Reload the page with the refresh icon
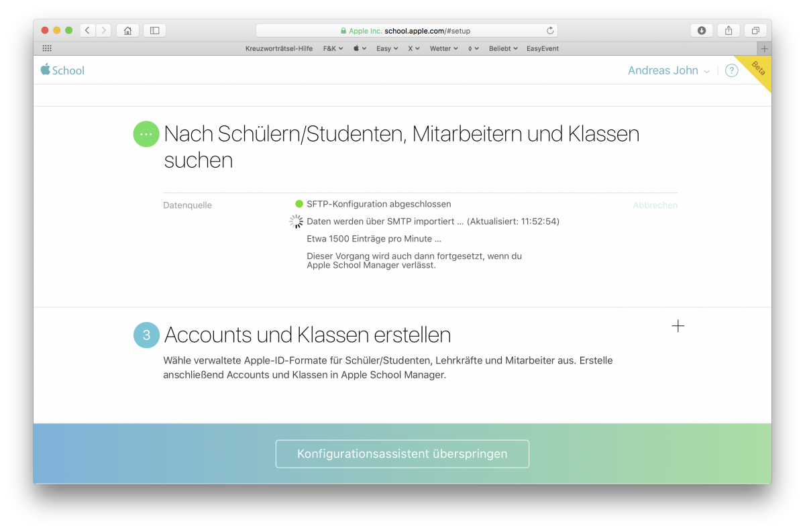Screen dimensions: 805x532 [x=550, y=30]
